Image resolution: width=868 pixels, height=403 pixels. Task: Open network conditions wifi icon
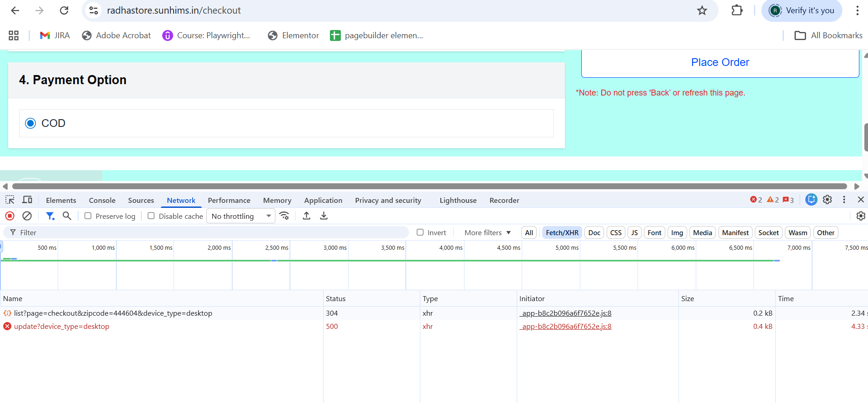click(284, 216)
